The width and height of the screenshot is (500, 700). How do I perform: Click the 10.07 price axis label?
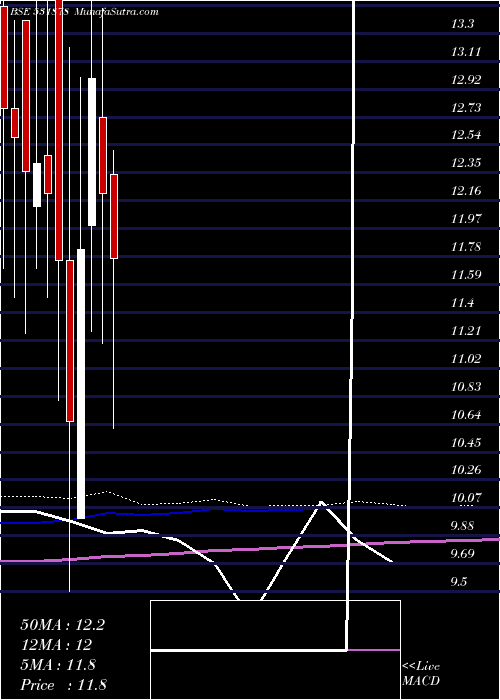[466, 498]
